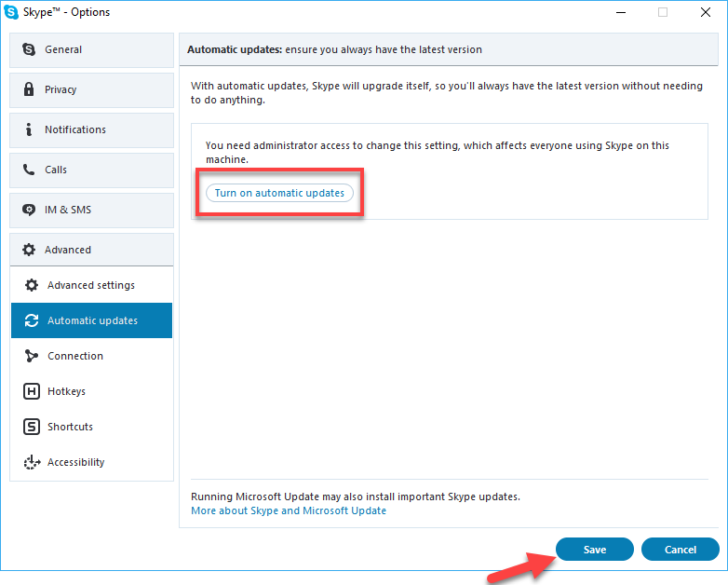Image resolution: width=728 pixels, height=585 pixels.
Task: Click the 'Running Microsoft Update' note text
Action: (356, 497)
